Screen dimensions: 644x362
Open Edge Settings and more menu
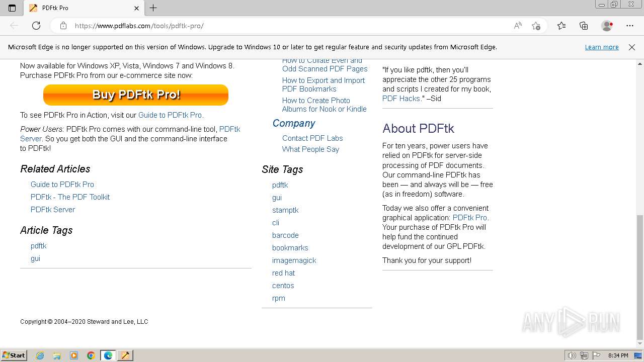click(x=630, y=26)
